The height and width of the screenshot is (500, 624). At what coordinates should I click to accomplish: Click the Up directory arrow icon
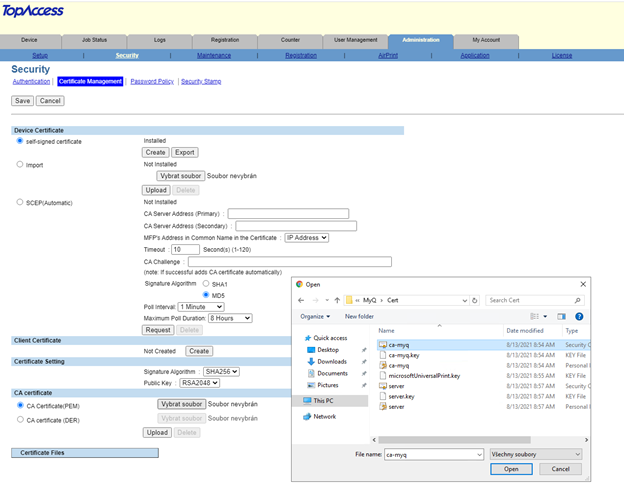click(335, 299)
